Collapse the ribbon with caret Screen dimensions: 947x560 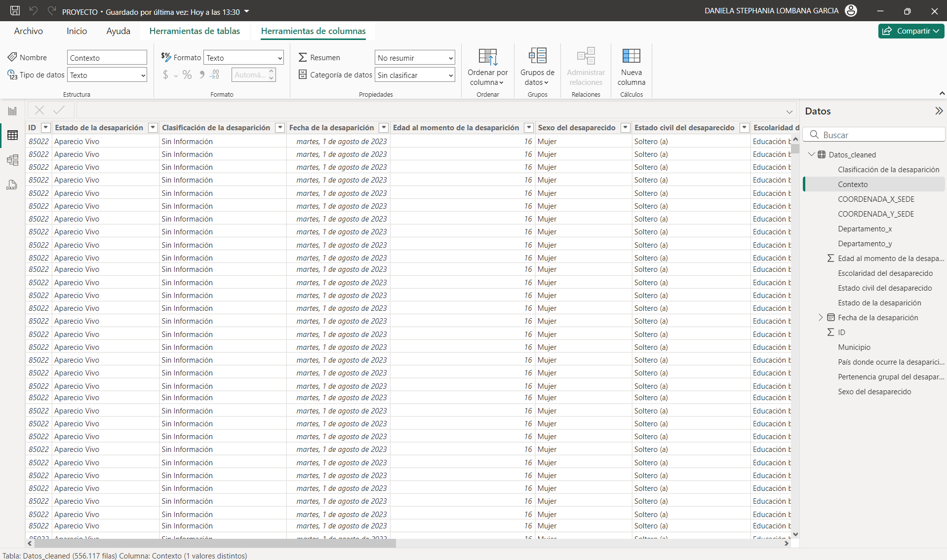tap(942, 93)
